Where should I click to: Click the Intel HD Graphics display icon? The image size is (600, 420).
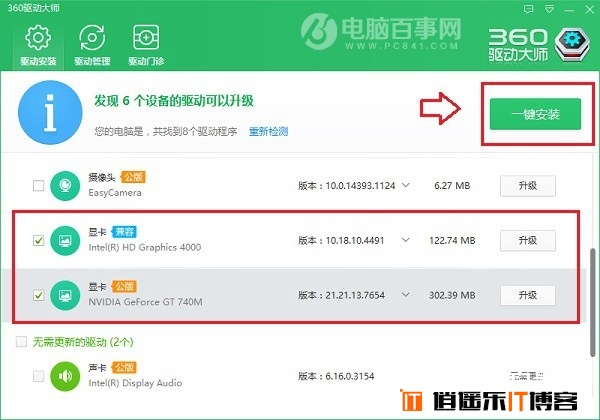pos(65,241)
